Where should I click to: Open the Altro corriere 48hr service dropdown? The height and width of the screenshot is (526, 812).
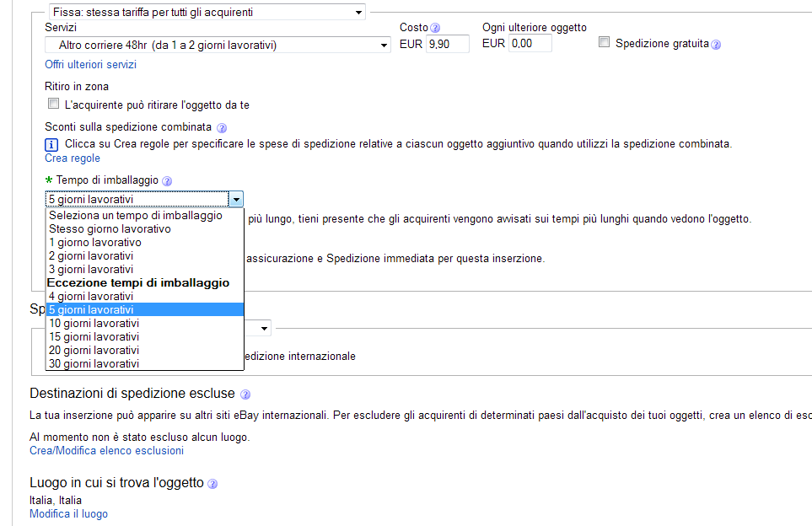218,45
